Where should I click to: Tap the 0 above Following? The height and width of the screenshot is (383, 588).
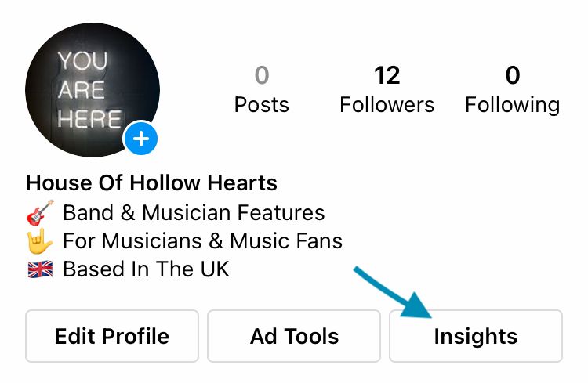(x=513, y=75)
